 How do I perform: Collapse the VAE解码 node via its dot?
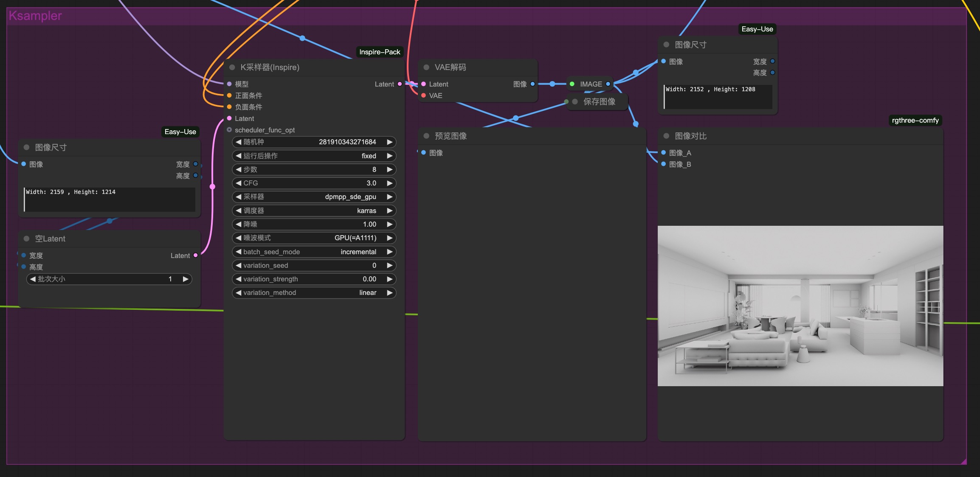426,67
